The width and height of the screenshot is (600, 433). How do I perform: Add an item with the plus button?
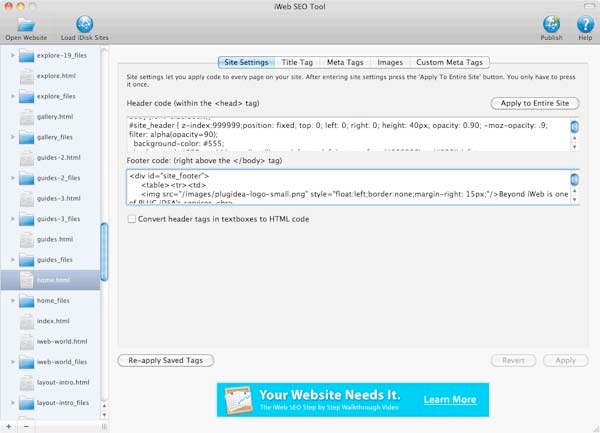[8, 426]
